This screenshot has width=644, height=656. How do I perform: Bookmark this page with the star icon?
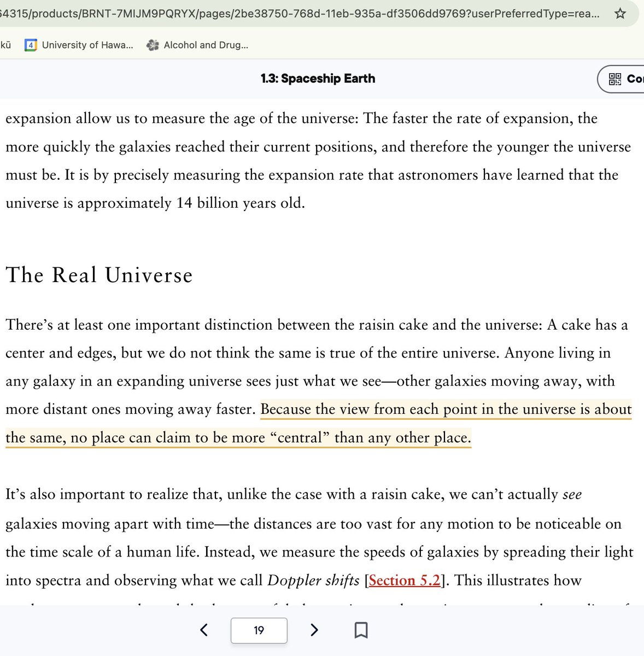pyautogui.click(x=620, y=13)
